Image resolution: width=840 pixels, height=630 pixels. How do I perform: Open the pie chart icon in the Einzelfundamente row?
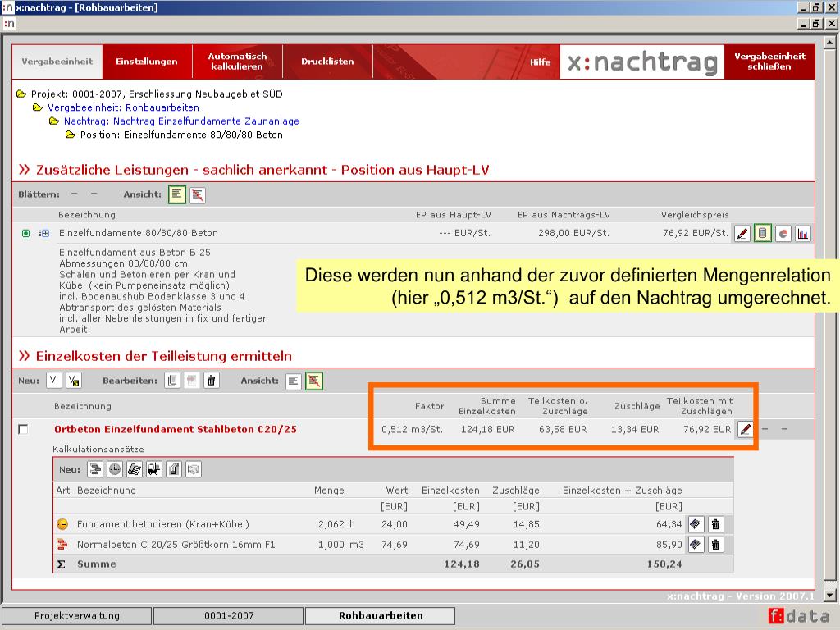783,234
